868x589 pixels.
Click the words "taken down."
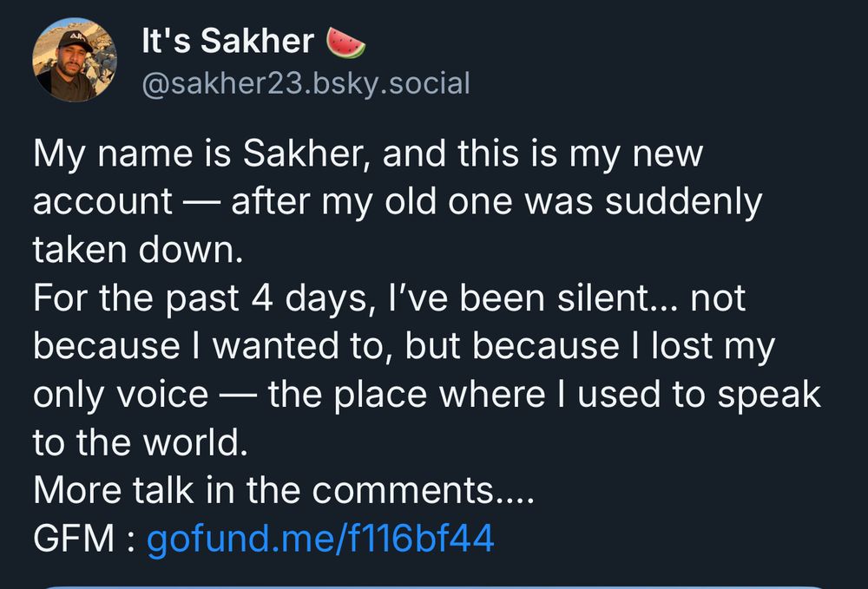pyautogui.click(x=135, y=251)
